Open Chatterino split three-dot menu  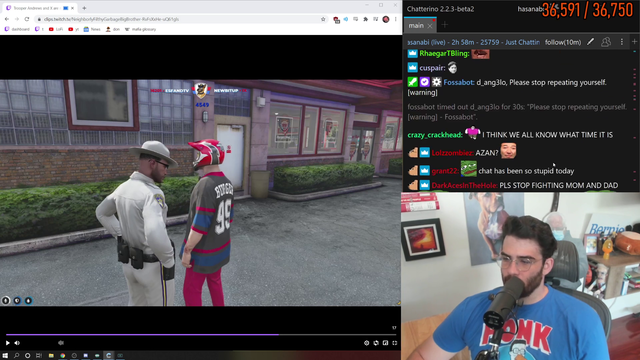click(x=622, y=42)
